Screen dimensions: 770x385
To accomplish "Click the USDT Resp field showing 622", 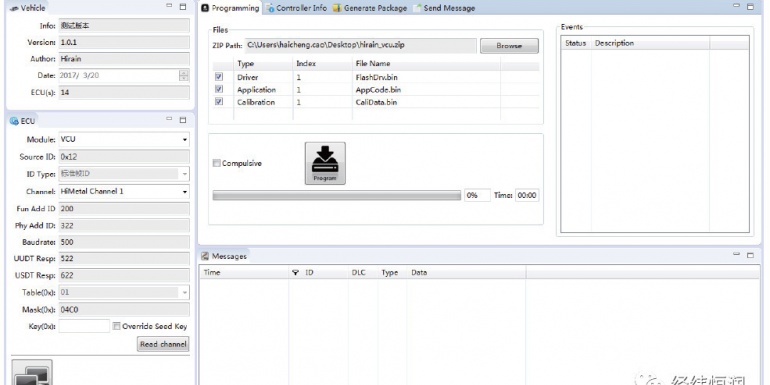I will click(124, 275).
